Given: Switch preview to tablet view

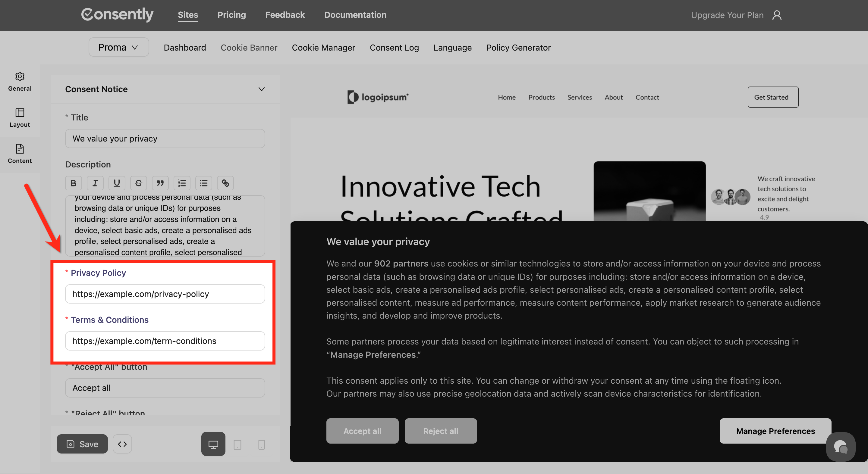Looking at the screenshot, I should point(237,444).
